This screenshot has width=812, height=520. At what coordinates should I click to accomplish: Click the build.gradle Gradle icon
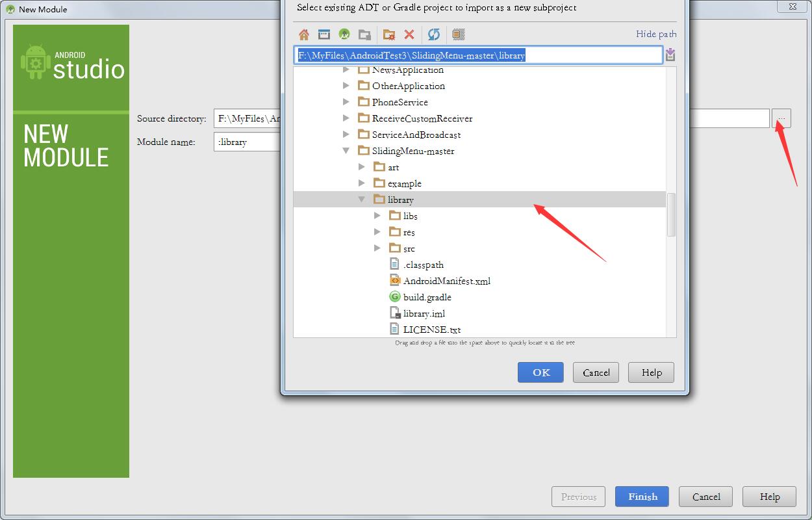(394, 296)
